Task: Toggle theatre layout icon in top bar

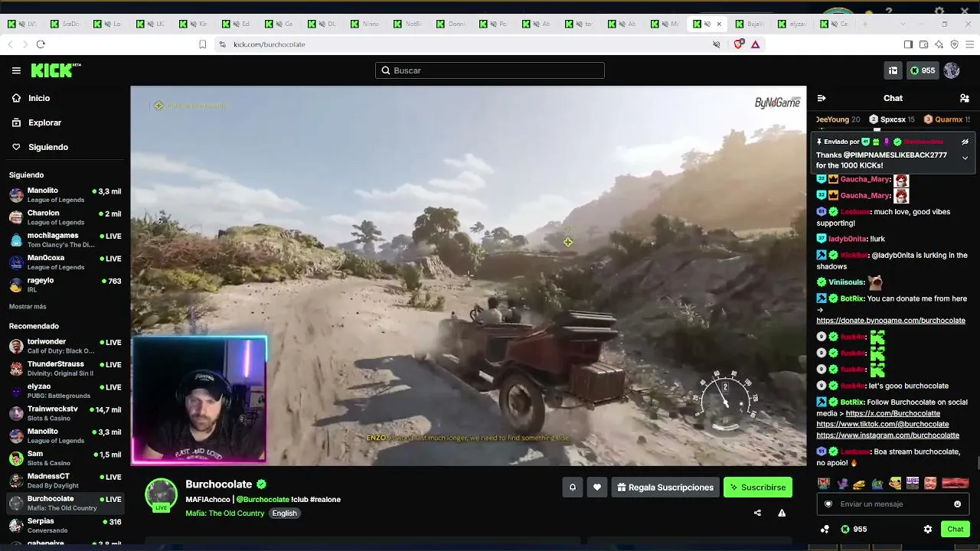Action: (893, 70)
